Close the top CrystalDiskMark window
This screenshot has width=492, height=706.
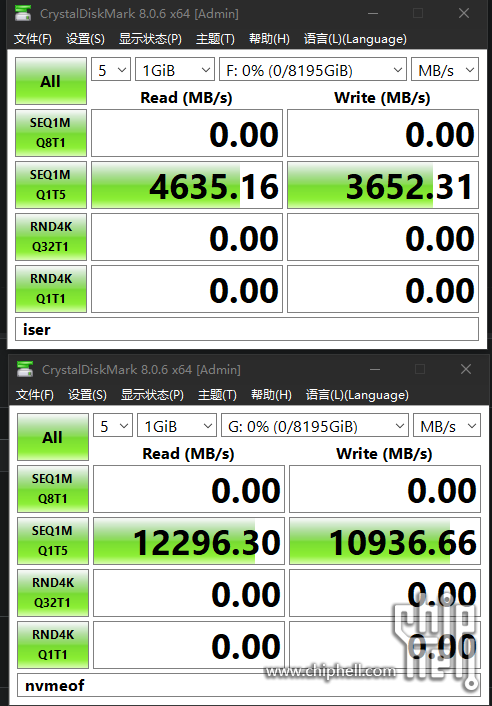464,14
